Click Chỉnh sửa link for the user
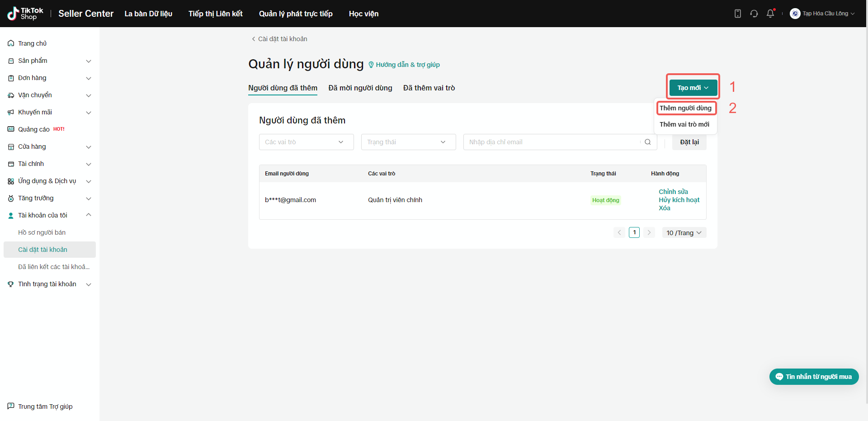This screenshot has width=868, height=421. coord(673,192)
